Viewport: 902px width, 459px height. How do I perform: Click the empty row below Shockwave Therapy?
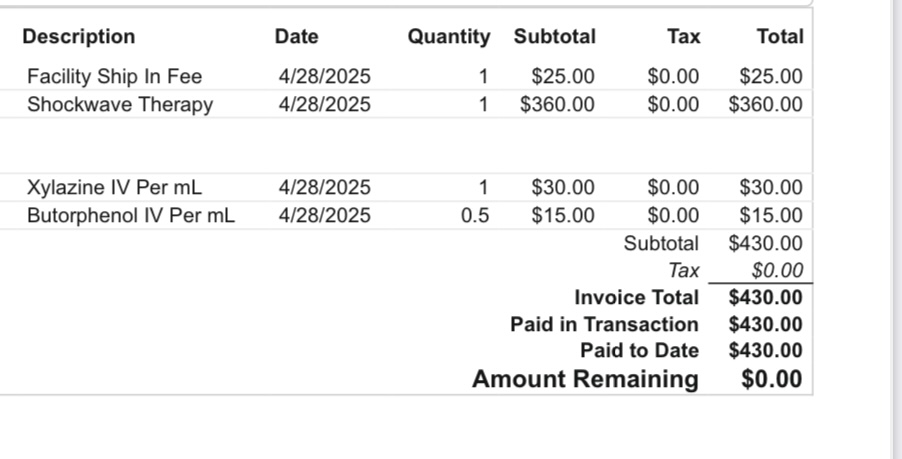point(406,146)
